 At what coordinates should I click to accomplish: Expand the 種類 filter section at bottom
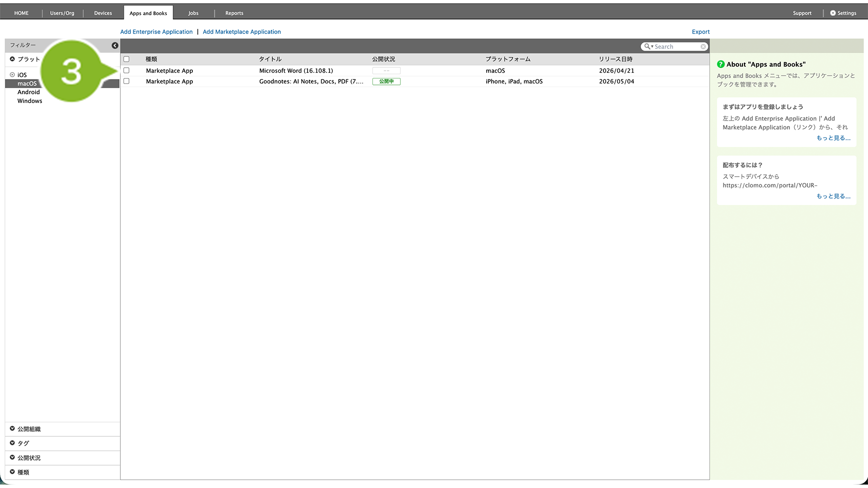(62, 472)
